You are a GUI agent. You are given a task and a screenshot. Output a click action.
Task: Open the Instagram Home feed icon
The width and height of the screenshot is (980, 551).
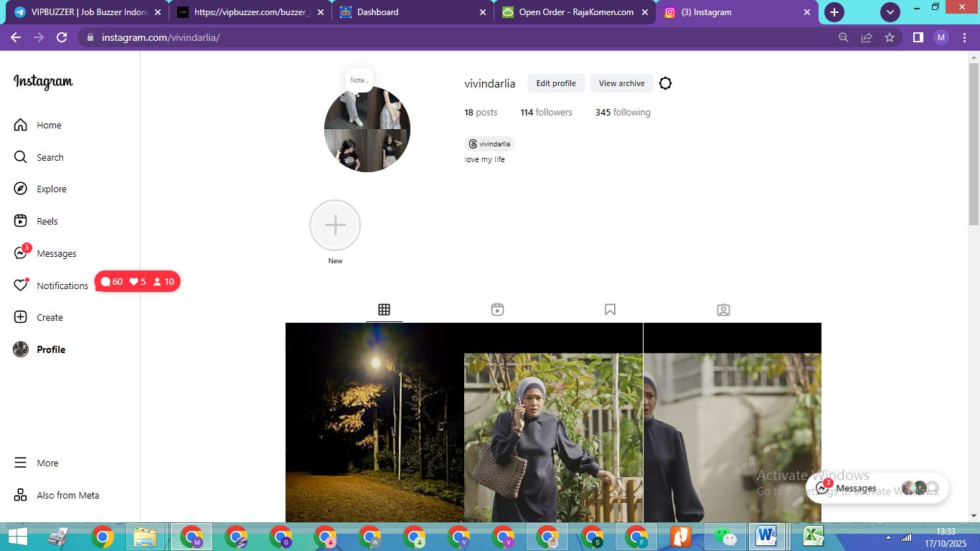(21, 125)
